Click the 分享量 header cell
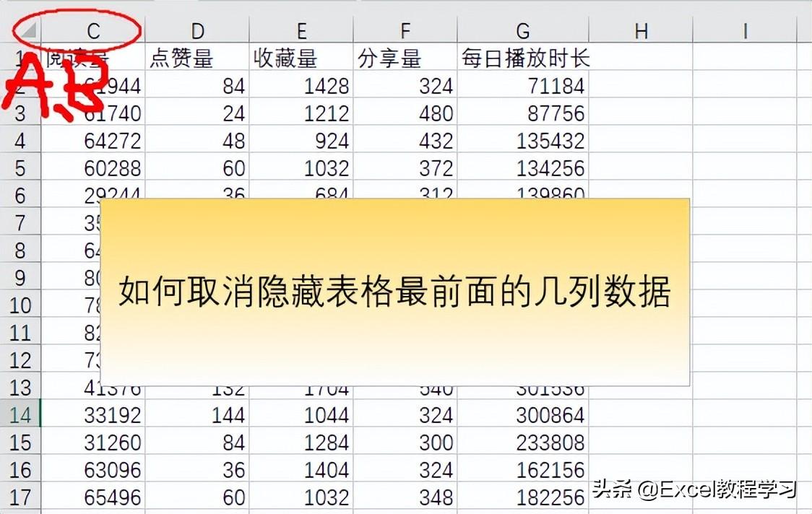 coord(405,58)
